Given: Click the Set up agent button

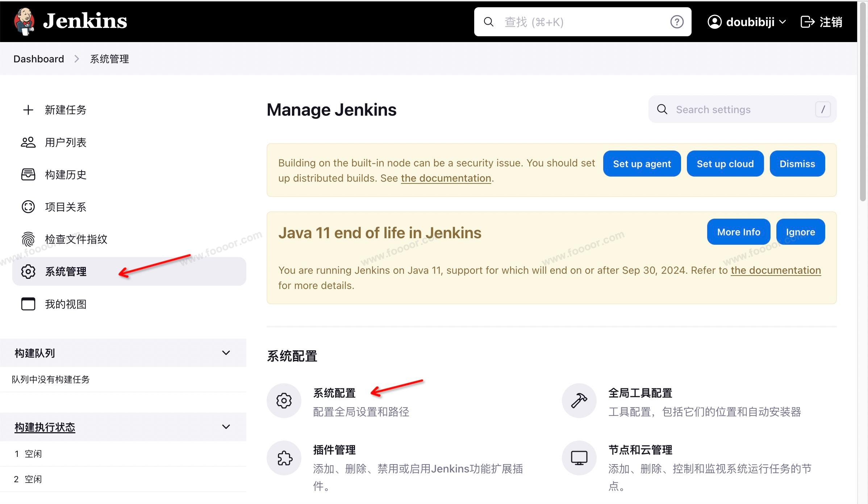Looking at the screenshot, I should [x=642, y=164].
